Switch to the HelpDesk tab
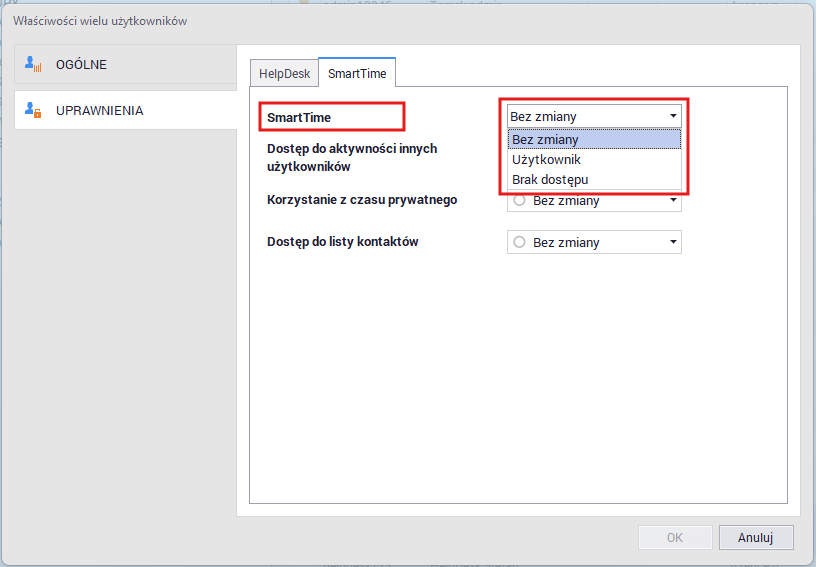The width and height of the screenshot is (816, 567). 284,73
